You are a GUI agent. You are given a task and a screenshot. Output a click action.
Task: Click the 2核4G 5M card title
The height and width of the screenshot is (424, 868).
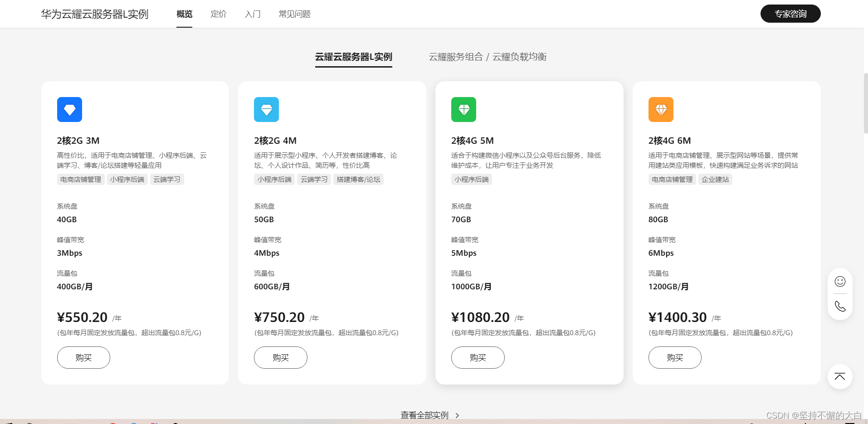[473, 141]
